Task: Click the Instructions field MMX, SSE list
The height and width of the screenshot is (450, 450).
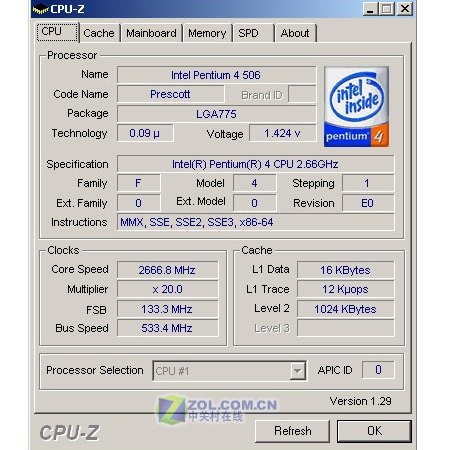Action: tap(255, 222)
